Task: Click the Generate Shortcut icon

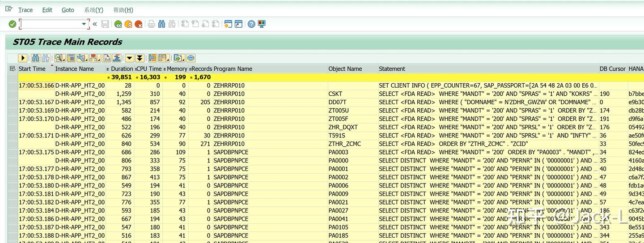Action: [238, 24]
